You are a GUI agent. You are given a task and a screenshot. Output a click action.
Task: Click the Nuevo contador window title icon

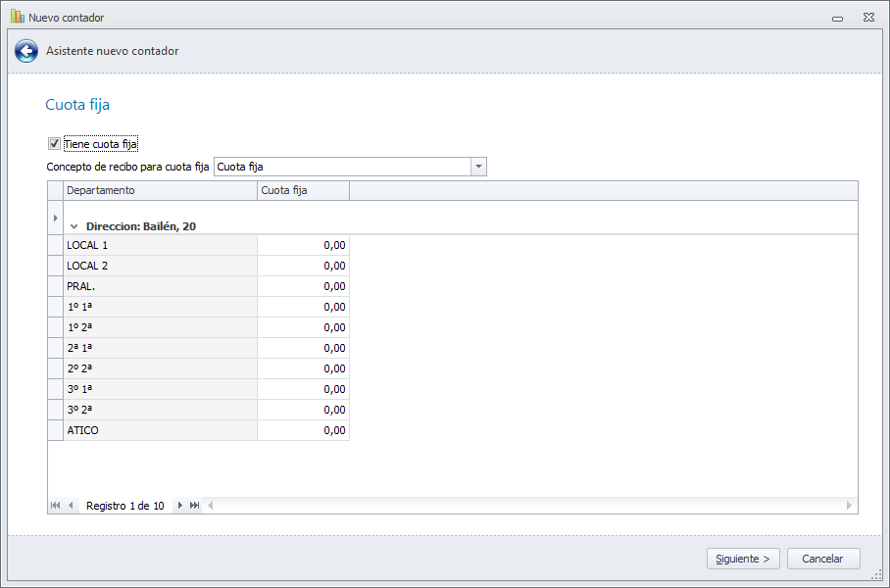click(x=17, y=17)
